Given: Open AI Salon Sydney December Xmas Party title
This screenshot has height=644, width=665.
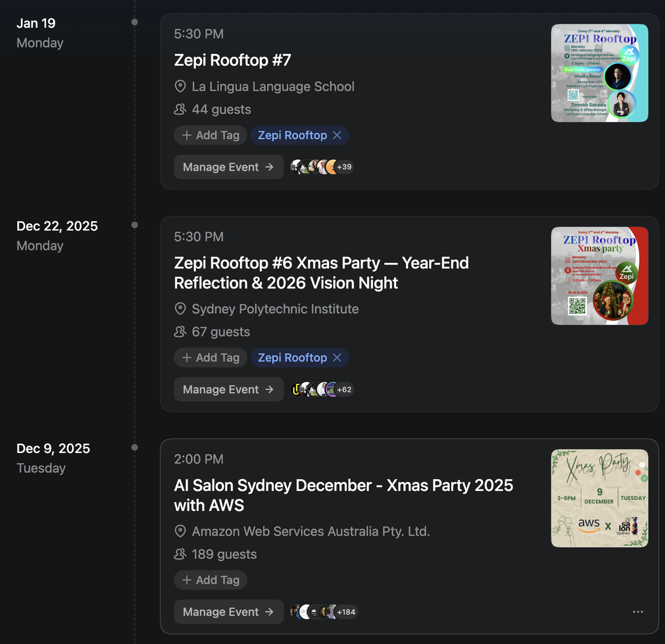Looking at the screenshot, I should [343, 495].
